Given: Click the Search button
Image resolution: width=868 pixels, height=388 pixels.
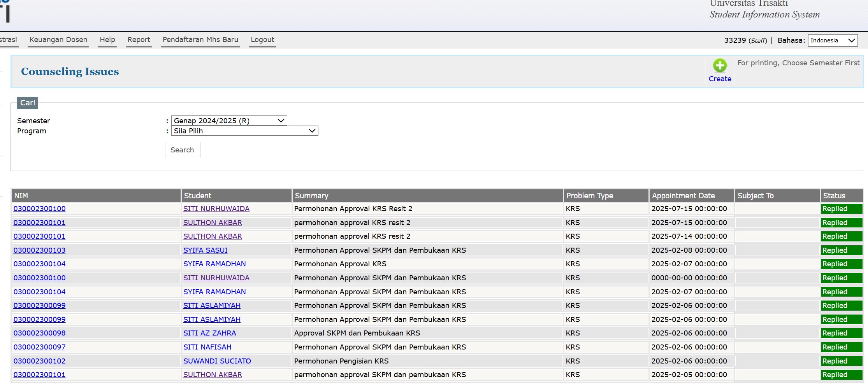Looking at the screenshot, I should coord(183,150).
